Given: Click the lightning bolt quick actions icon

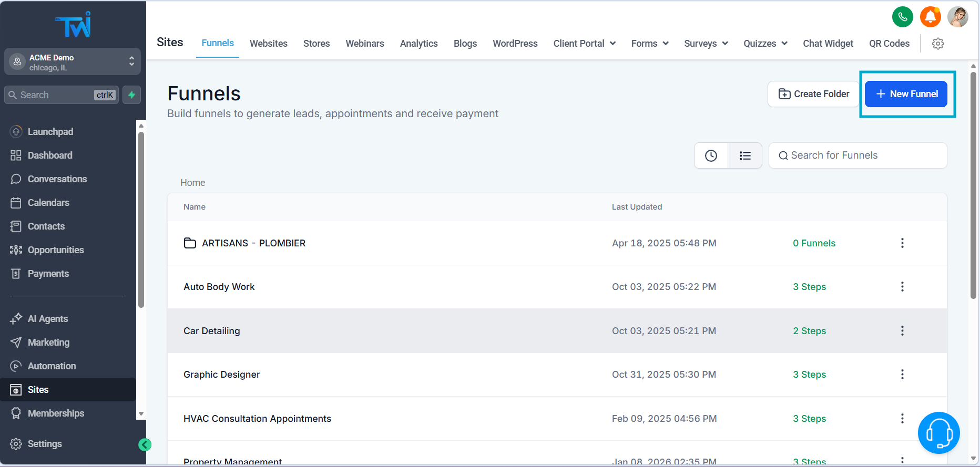Looking at the screenshot, I should [x=131, y=95].
